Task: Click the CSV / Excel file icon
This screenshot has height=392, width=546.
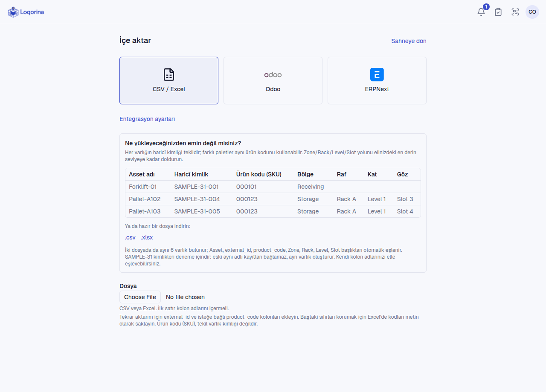Action: 169,75
